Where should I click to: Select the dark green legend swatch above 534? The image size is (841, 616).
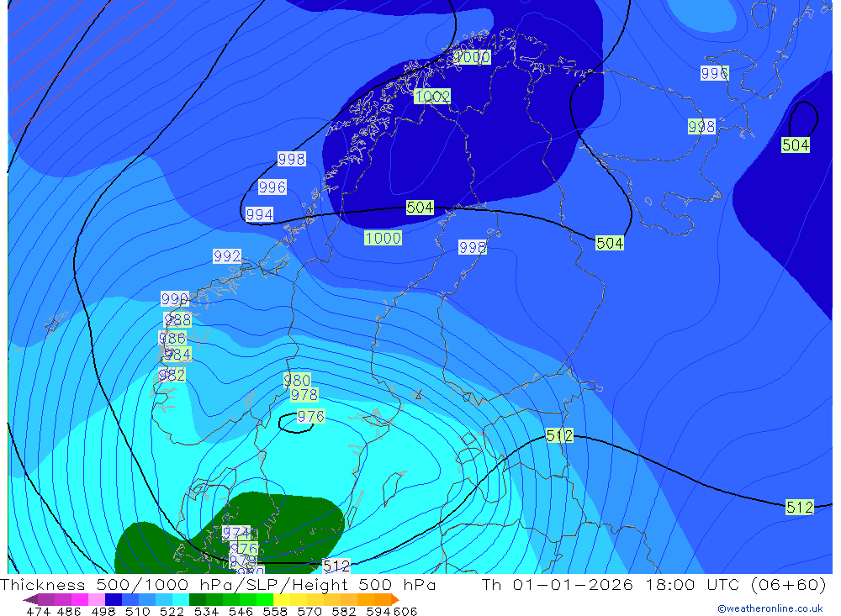(198, 599)
